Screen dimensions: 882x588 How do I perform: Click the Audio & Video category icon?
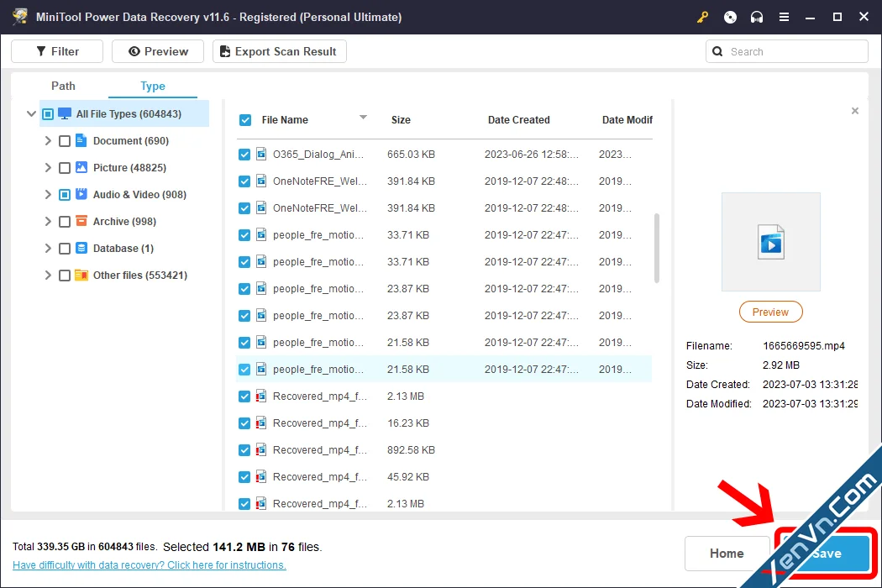pyautogui.click(x=81, y=194)
